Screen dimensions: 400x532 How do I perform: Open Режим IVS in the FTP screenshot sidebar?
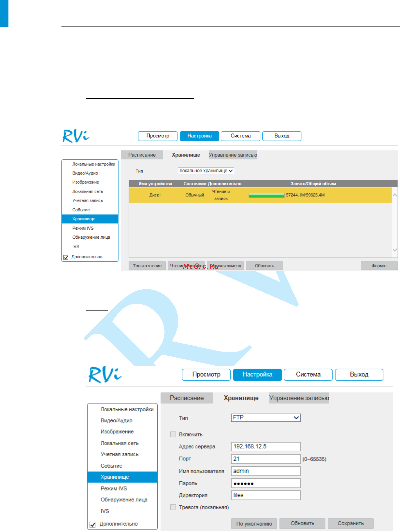[114, 489]
